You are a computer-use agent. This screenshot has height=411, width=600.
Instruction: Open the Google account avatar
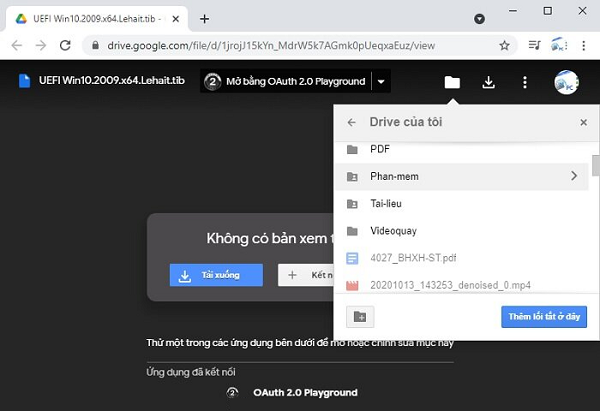pos(566,82)
